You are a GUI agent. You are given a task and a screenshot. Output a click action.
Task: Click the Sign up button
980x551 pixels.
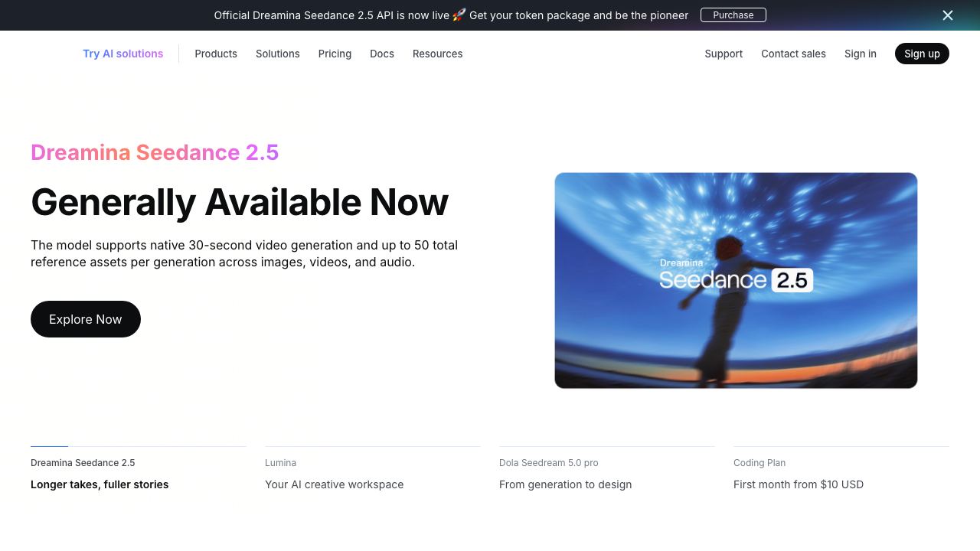[922, 54]
